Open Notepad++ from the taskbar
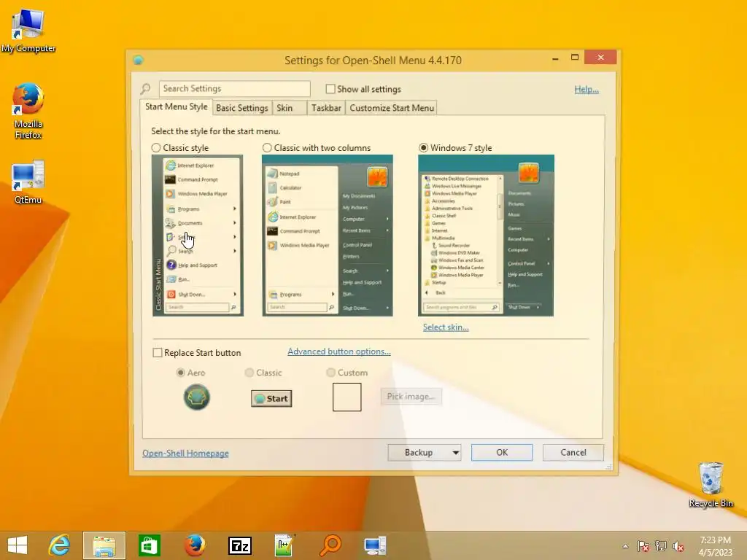 tap(285, 545)
